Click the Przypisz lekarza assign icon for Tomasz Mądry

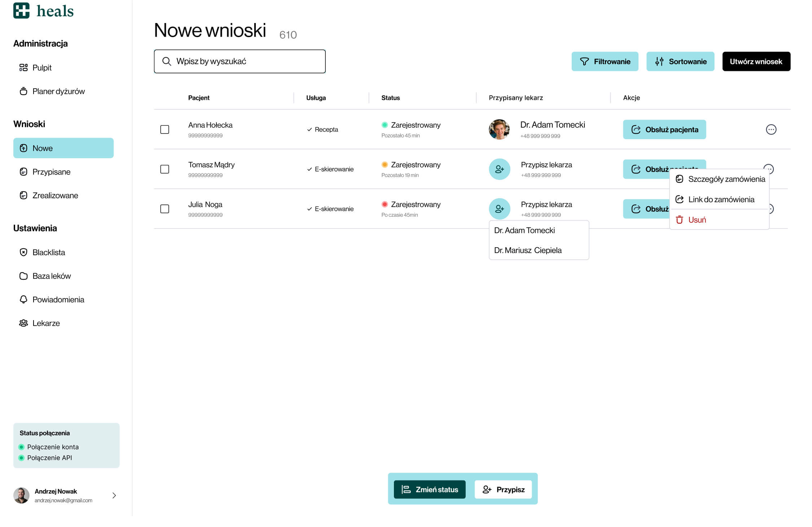pos(499,169)
